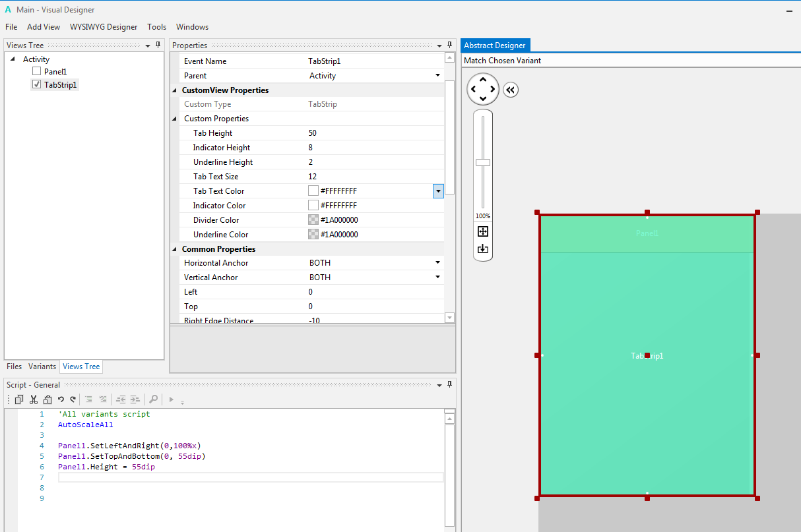Click the Properties panel vertical scrollbar
Screen dimensions: 801x532
[450, 137]
